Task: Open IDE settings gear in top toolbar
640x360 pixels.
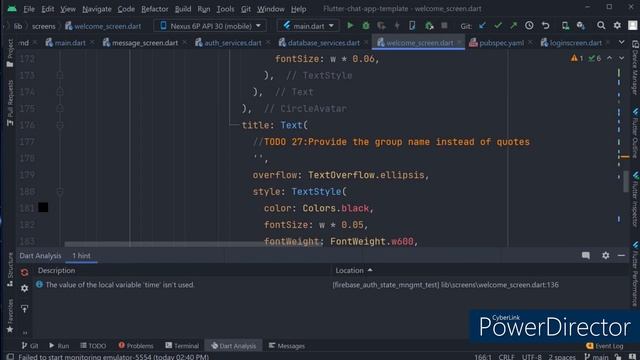Action: click(617, 26)
